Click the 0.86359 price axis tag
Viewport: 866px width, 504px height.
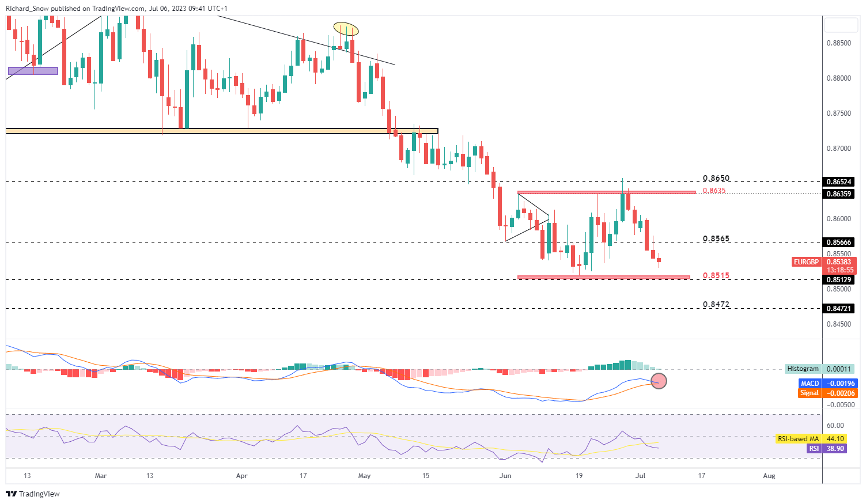839,194
